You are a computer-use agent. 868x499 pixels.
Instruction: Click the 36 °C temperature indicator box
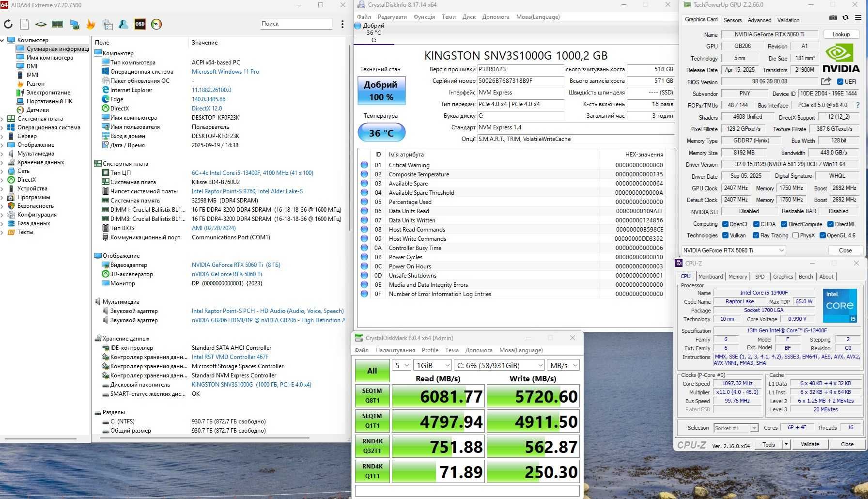pyautogui.click(x=381, y=133)
